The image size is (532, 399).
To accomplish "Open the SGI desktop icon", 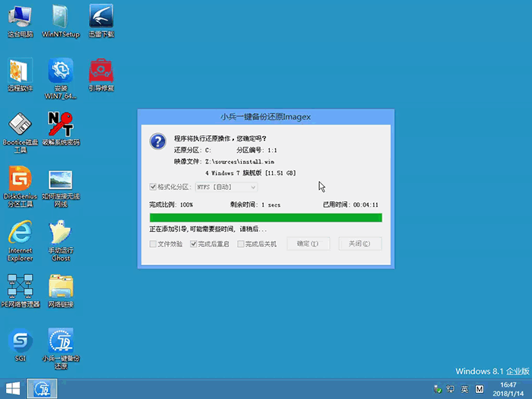I will 20,341.
